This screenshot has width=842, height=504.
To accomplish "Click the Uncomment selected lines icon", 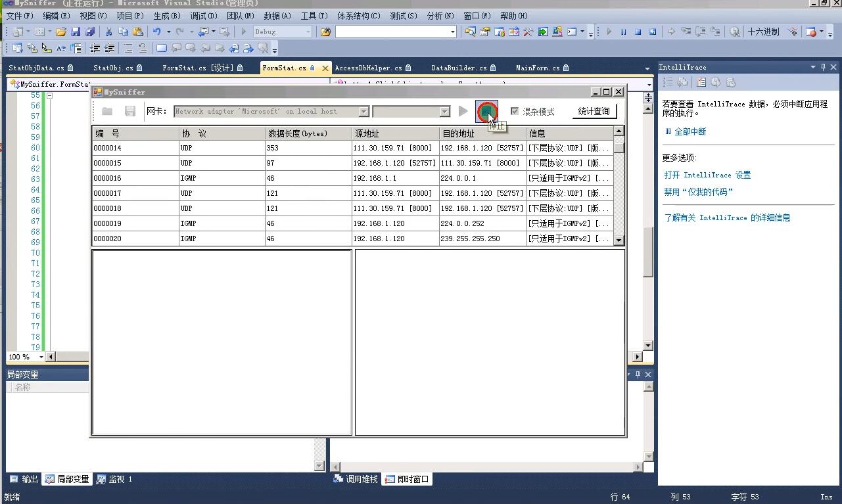I will click(x=142, y=48).
